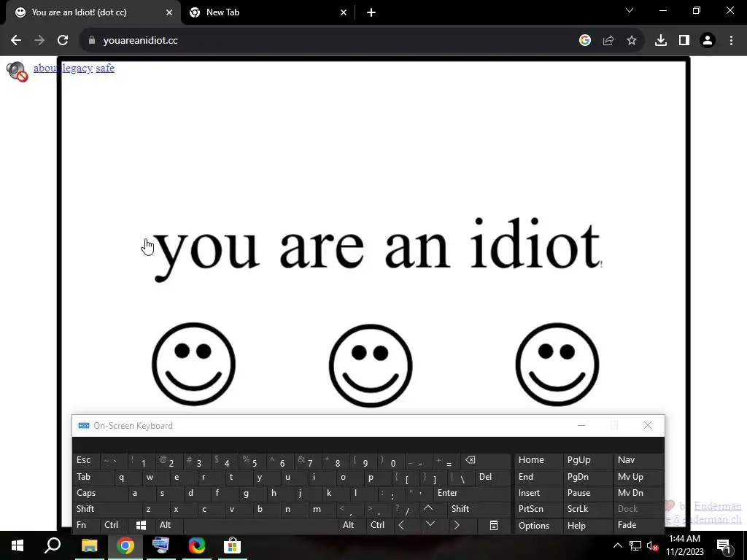This screenshot has height=560, width=747.
Task: Click the Del key on keyboard
Action: (x=492, y=477)
